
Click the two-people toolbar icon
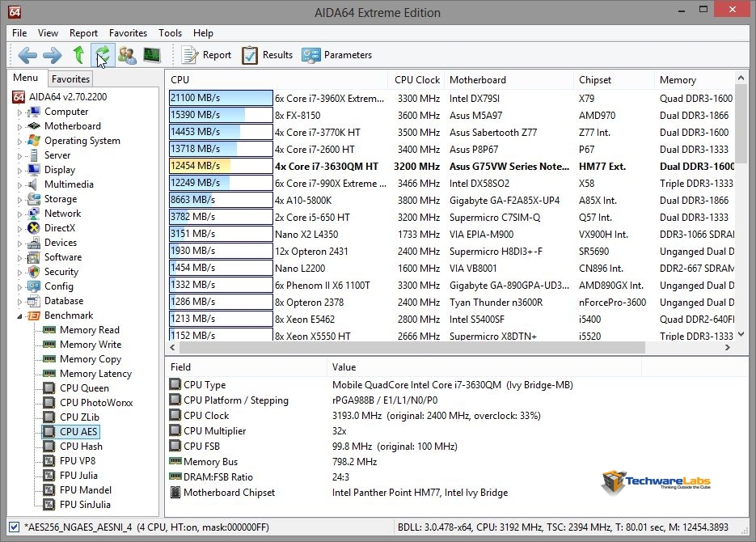click(127, 55)
